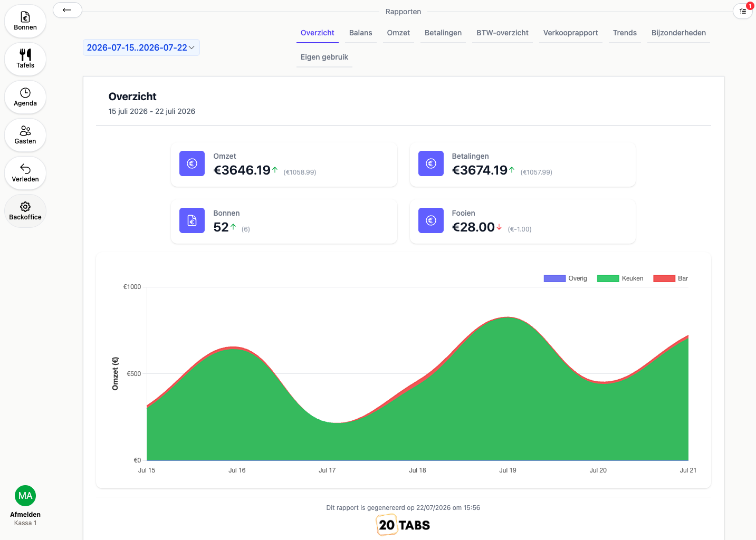Click the €500 y-axis label
The width and height of the screenshot is (756, 540).
click(x=134, y=374)
